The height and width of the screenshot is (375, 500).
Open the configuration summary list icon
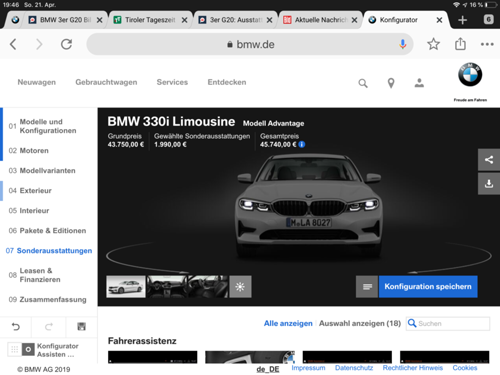[x=367, y=286]
